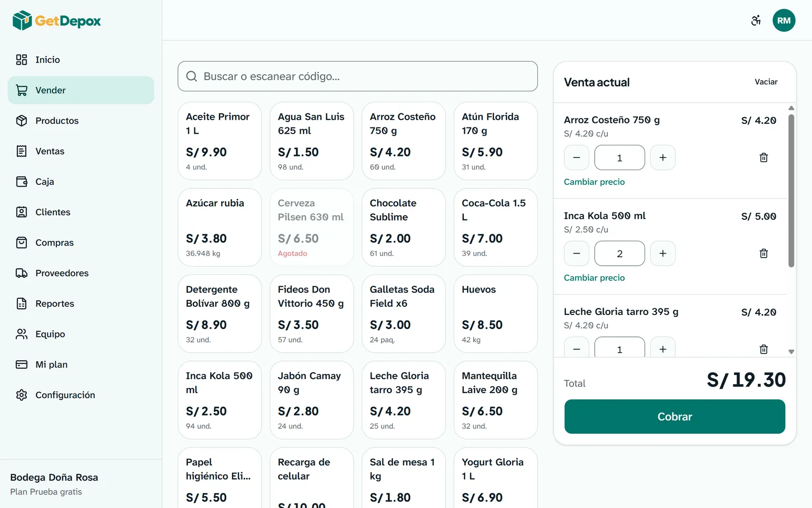Click the cart scrollbar up arrow
Viewport: 812px width, 508px height.
pyautogui.click(x=791, y=108)
